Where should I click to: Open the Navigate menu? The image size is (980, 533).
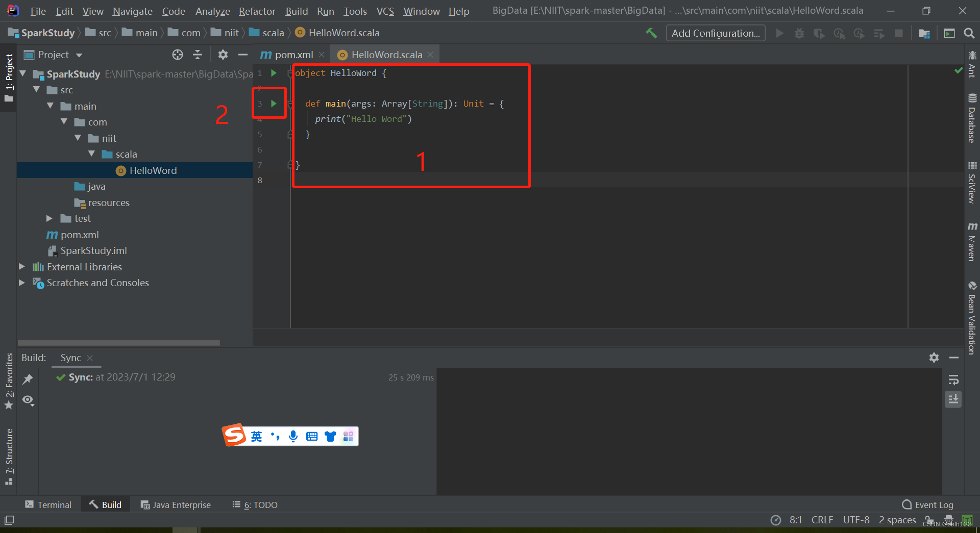point(133,11)
